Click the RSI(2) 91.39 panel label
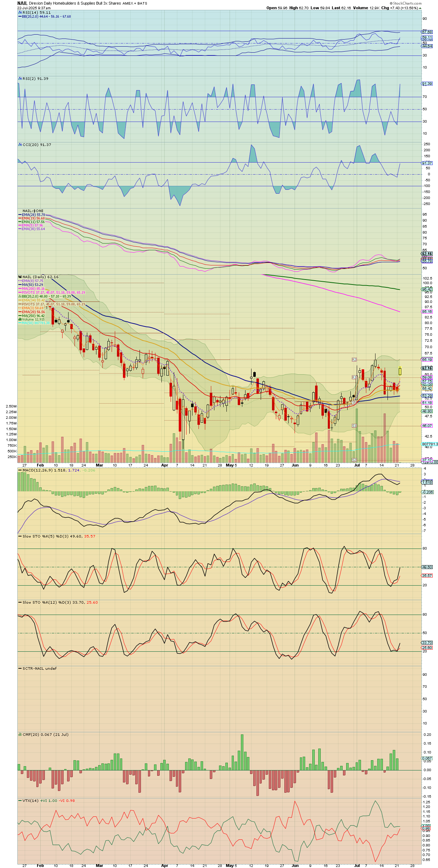 (x=35, y=78)
